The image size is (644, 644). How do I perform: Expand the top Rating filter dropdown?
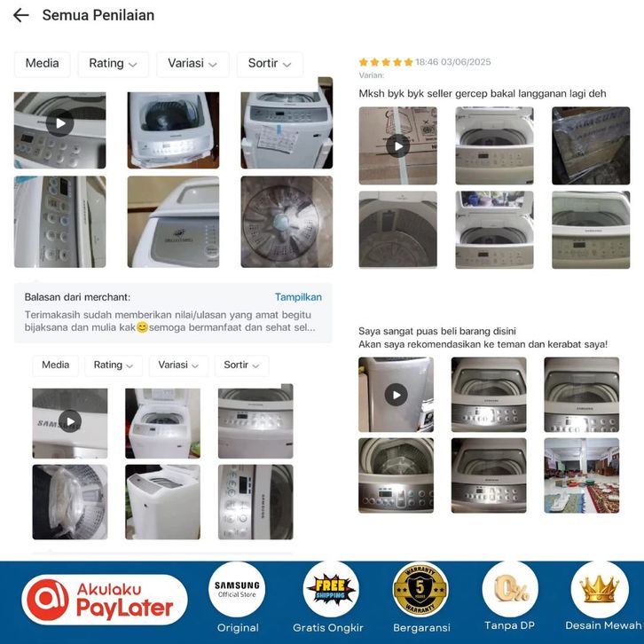pyautogui.click(x=113, y=64)
